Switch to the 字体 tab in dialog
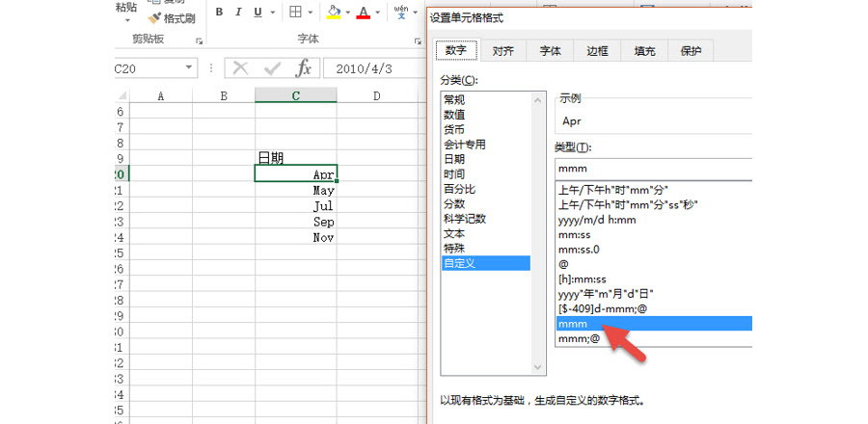 pyautogui.click(x=551, y=51)
